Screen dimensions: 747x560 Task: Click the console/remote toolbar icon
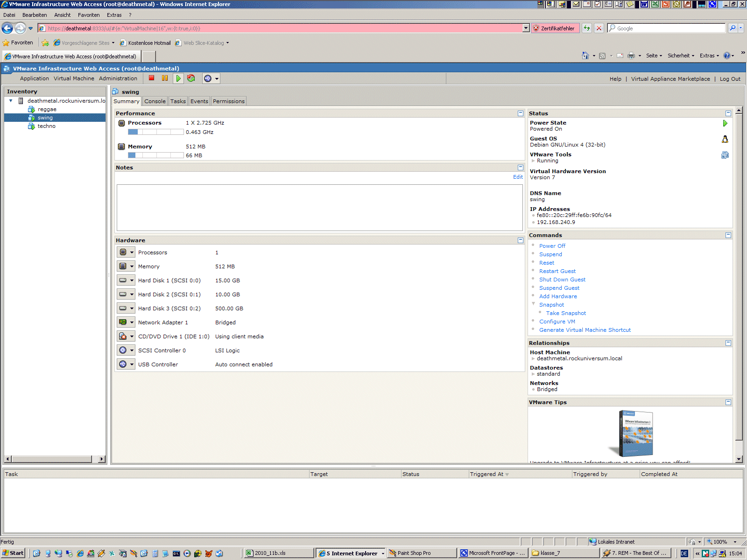click(x=208, y=78)
